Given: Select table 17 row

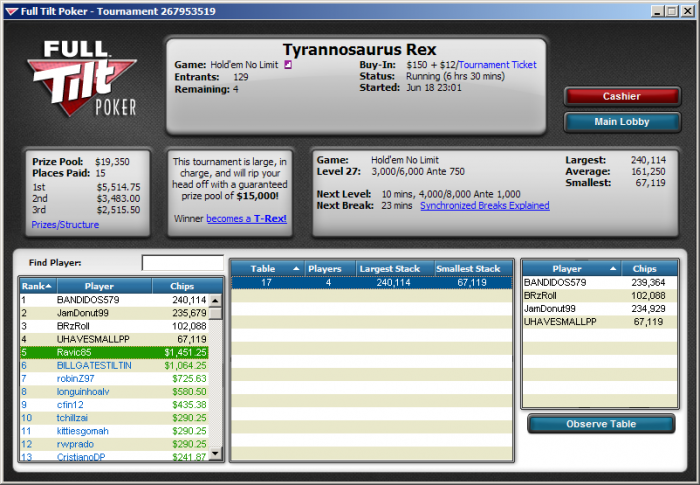Looking at the screenshot, I should (371, 283).
